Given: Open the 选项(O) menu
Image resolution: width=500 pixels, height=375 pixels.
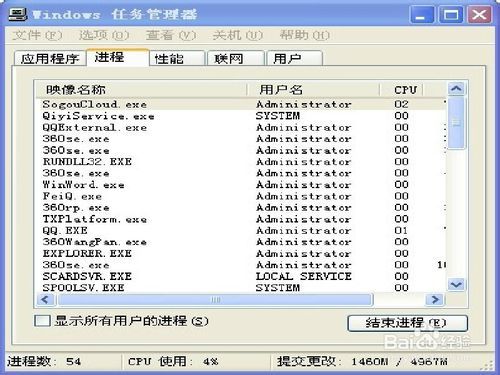Looking at the screenshot, I should 104,35.
